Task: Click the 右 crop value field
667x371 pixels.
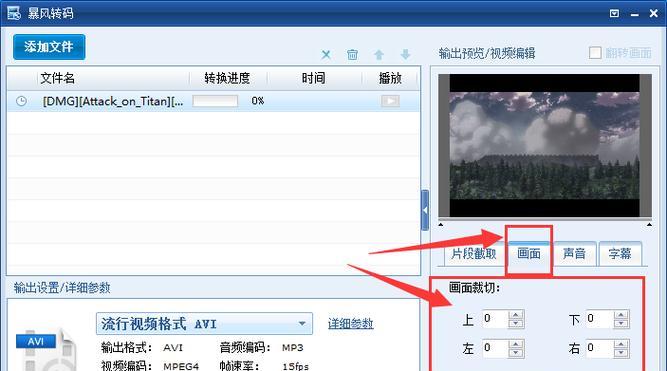Action: [x=599, y=348]
